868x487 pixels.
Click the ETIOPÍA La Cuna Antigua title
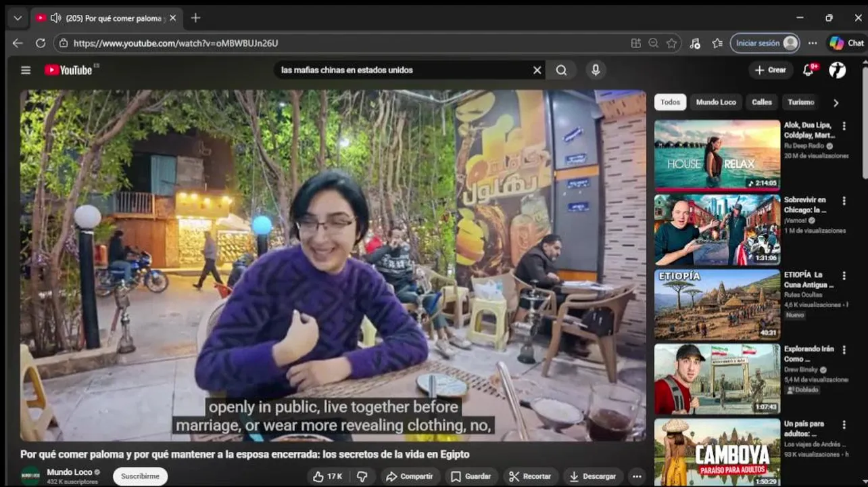click(x=809, y=280)
